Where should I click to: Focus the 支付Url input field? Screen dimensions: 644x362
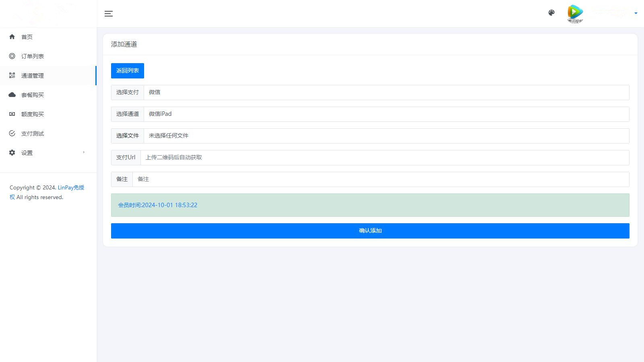point(385,158)
